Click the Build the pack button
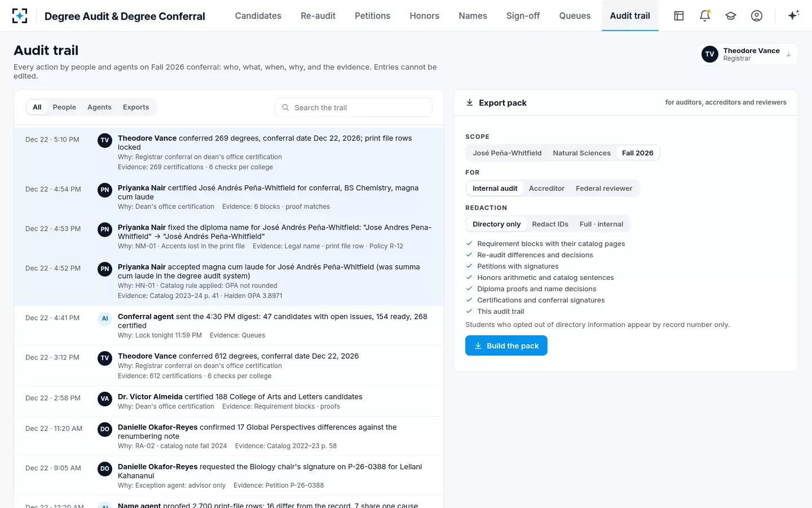Screen dimensions: 812x508 tap(506, 345)
